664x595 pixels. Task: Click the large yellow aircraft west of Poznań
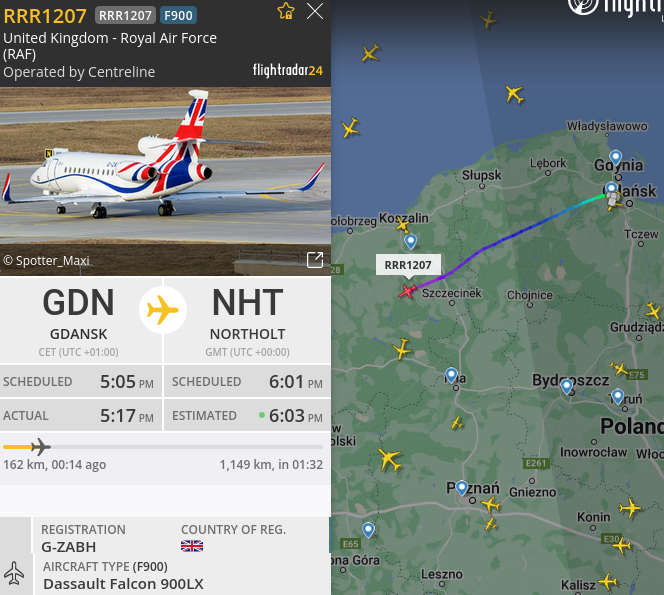pyautogui.click(x=390, y=459)
